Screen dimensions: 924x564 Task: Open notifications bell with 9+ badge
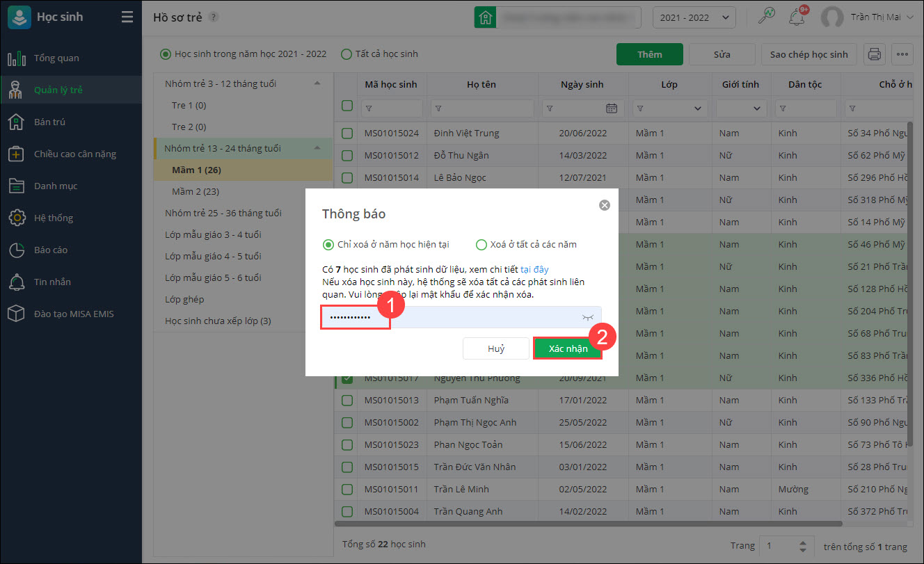(797, 17)
